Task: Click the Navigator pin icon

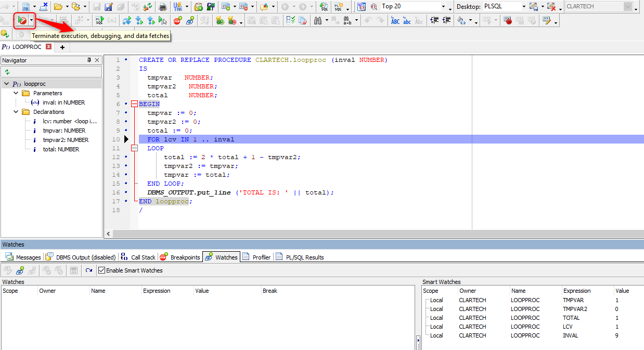Action: [x=89, y=60]
